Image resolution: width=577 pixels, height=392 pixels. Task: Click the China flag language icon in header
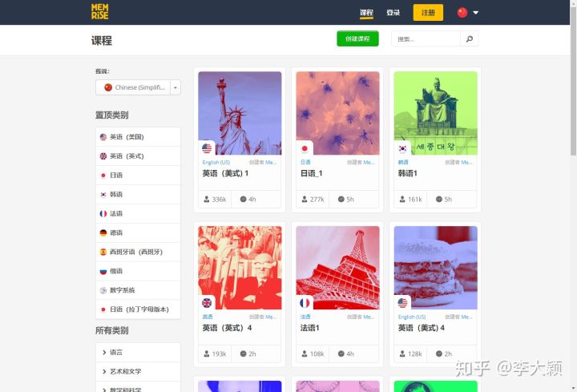coord(462,13)
